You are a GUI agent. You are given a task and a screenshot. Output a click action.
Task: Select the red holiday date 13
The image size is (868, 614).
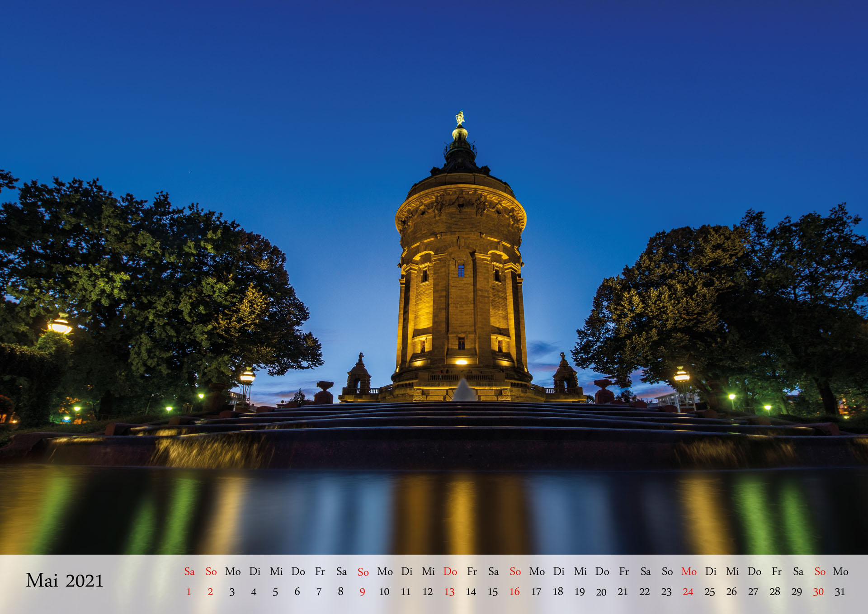(449, 592)
